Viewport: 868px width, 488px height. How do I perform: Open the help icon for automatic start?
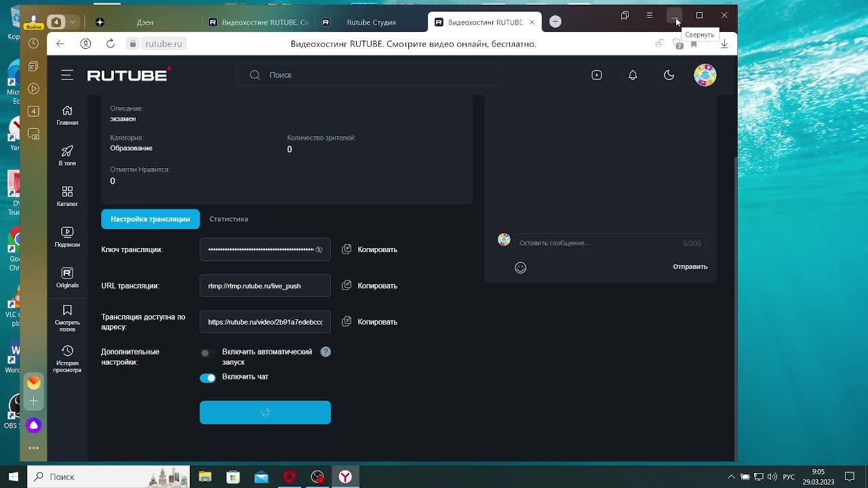tap(325, 352)
